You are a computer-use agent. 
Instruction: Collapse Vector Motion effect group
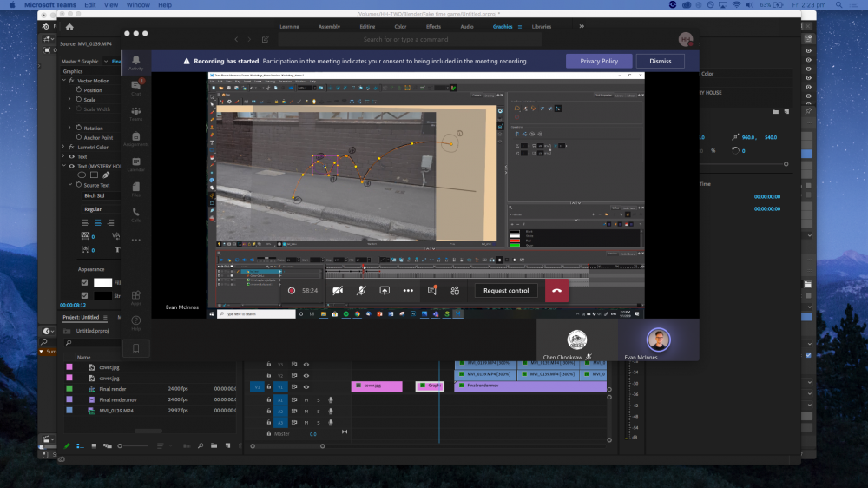point(63,81)
